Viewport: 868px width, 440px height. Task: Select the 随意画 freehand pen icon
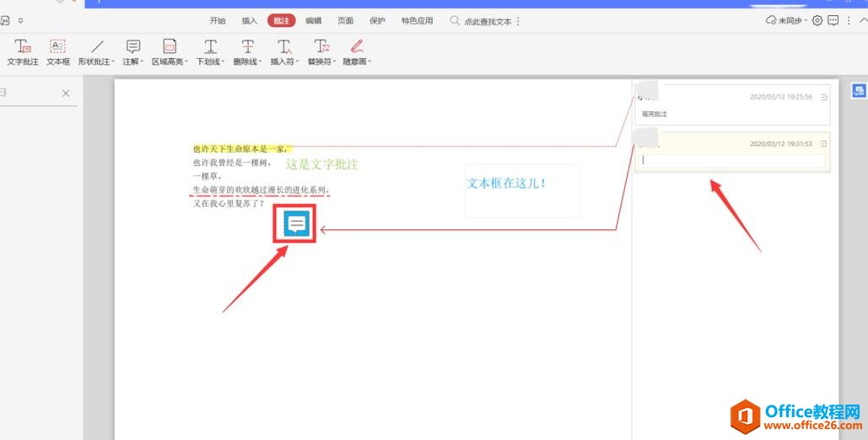(357, 46)
